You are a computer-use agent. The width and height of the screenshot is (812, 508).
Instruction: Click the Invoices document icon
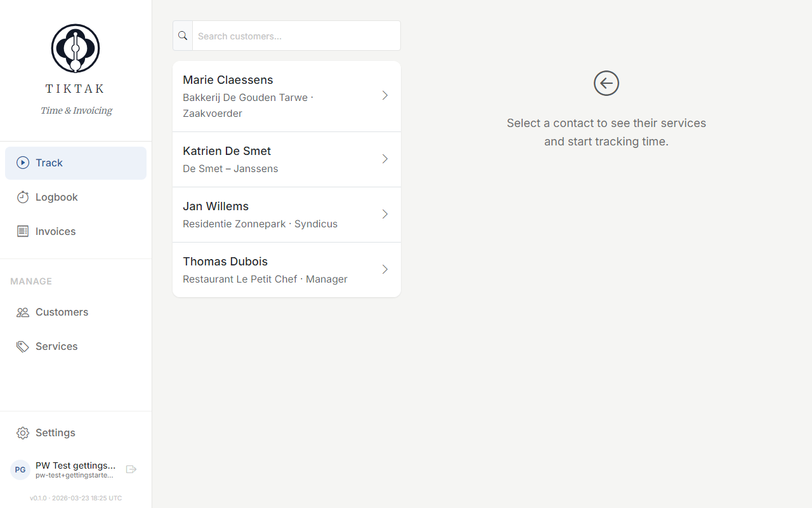click(x=23, y=231)
